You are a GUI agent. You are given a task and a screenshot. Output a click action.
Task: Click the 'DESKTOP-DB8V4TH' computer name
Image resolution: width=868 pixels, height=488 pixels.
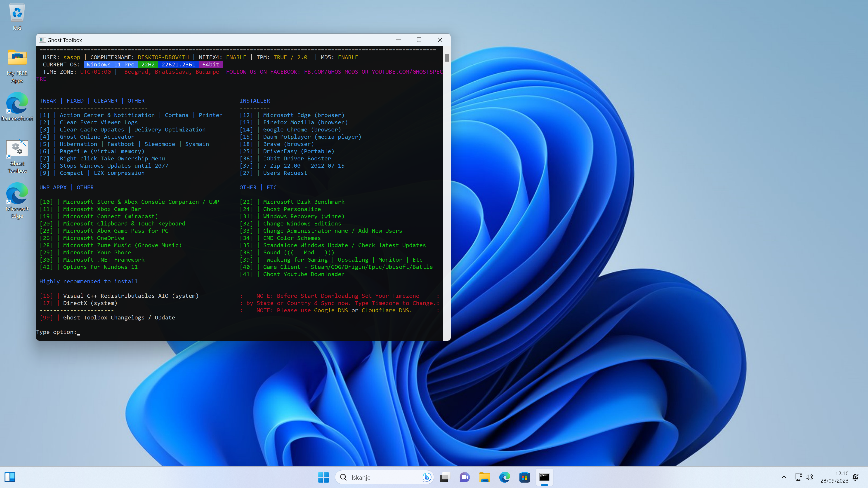click(163, 57)
